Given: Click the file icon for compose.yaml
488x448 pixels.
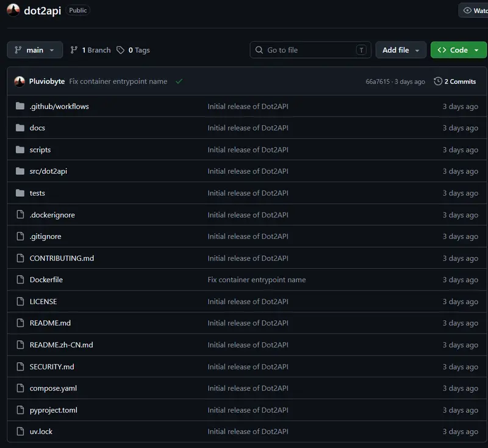Looking at the screenshot, I should (x=20, y=388).
